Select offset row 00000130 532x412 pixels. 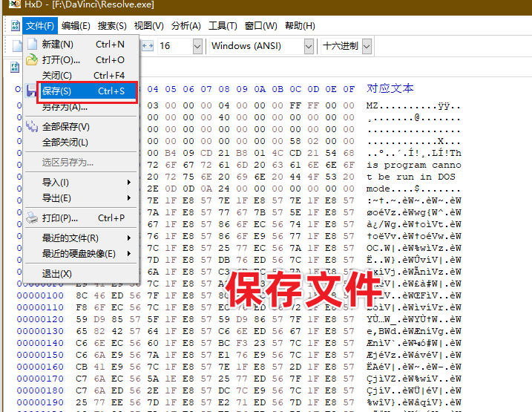pyautogui.click(x=40, y=331)
